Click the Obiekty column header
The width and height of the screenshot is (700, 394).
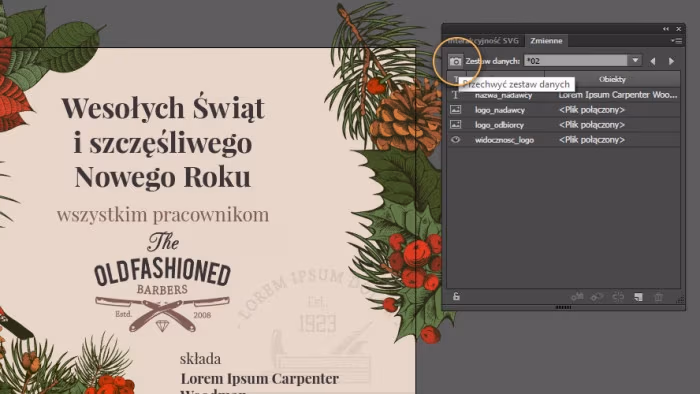pos(612,79)
